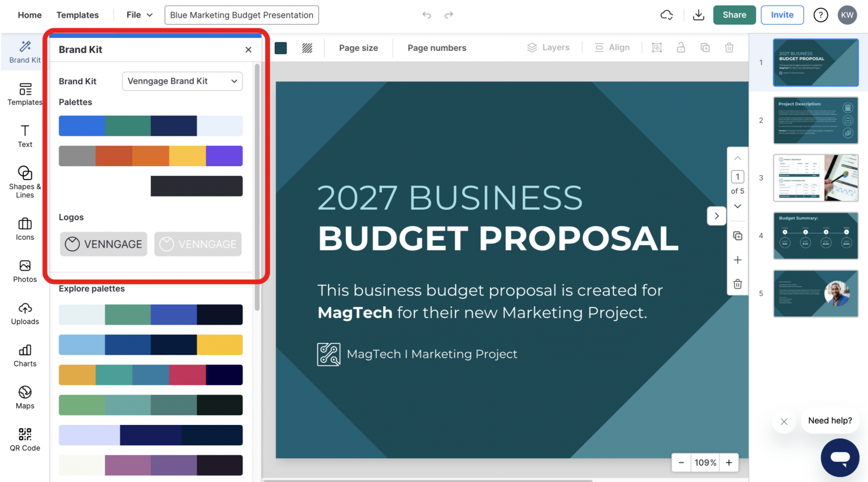Open the Photos panel

click(24, 272)
